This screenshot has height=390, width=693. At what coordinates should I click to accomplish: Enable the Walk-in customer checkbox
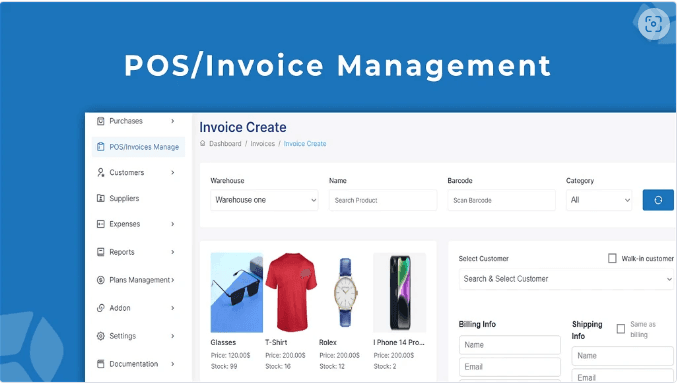pos(612,258)
